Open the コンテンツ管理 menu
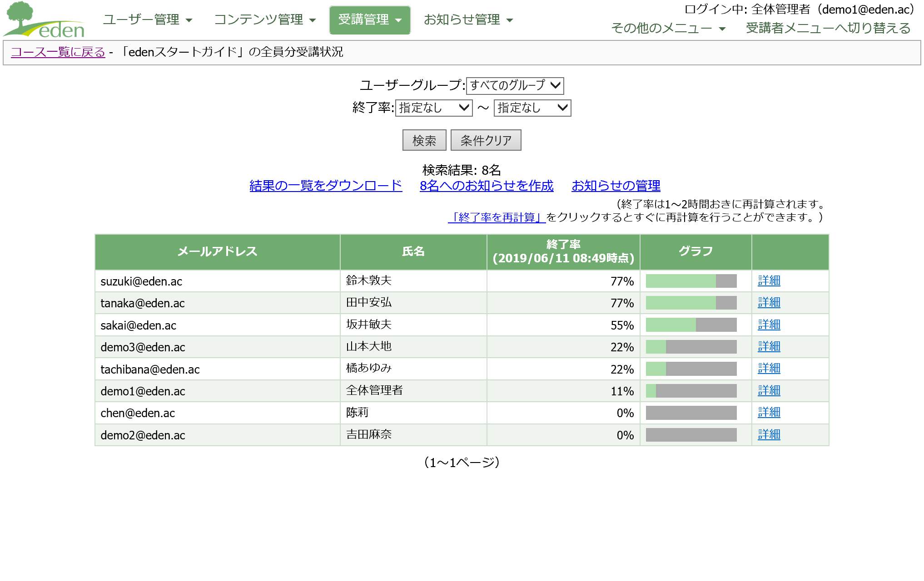The image size is (924, 581). tap(265, 20)
